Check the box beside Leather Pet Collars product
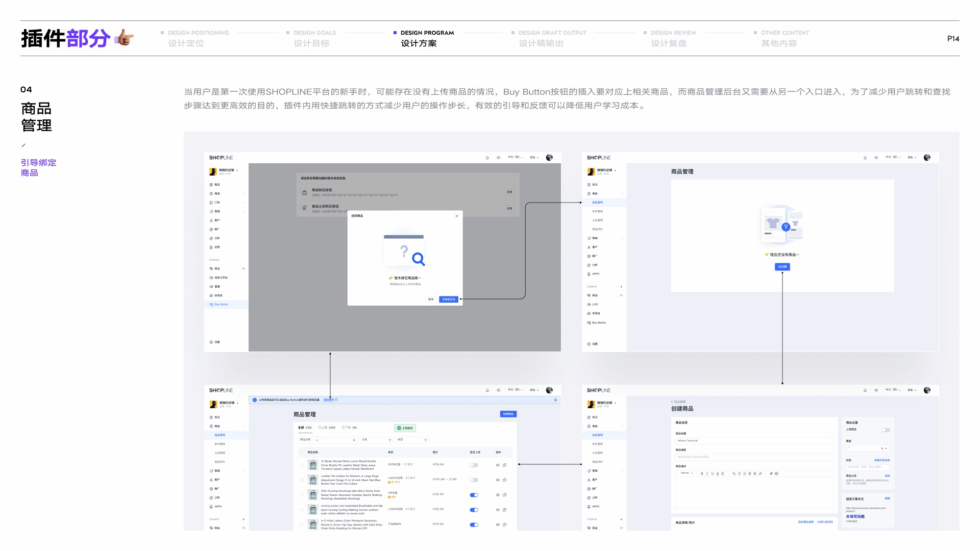 tap(302, 480)
